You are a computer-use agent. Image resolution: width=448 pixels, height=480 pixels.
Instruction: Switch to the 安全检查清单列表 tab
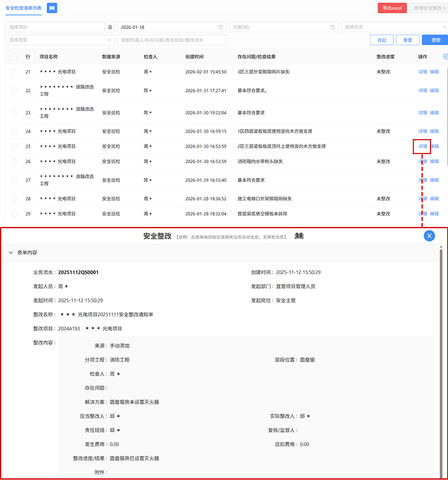pos(24,8)
